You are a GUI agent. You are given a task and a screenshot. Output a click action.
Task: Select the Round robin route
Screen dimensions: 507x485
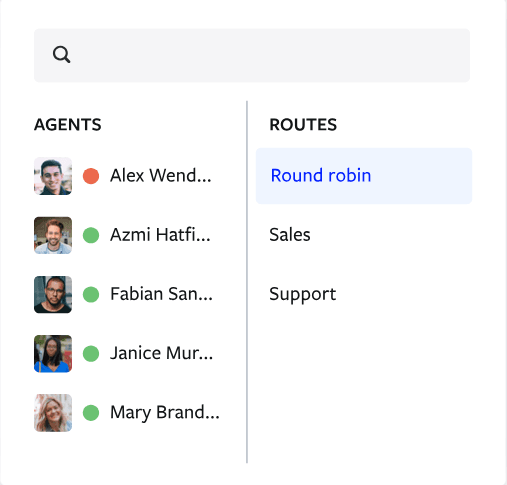coord(364,176)
